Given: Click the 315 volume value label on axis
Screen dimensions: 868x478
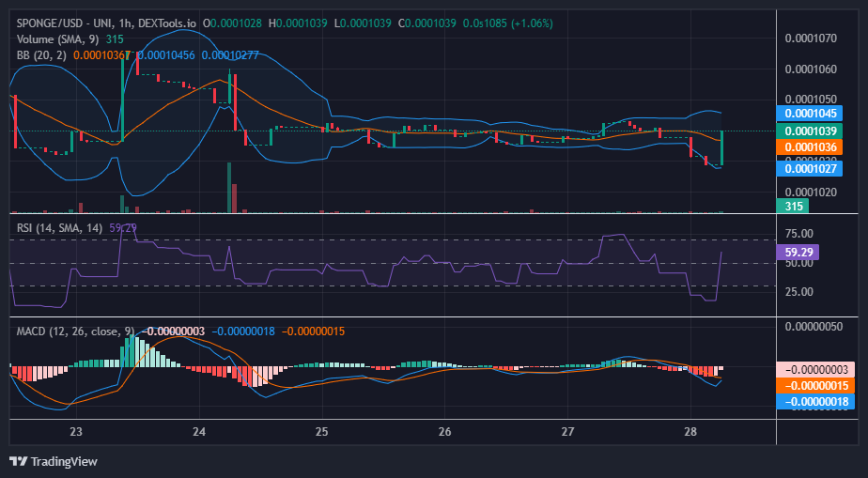Looking at the screenshot, I should tap(793, 207).
